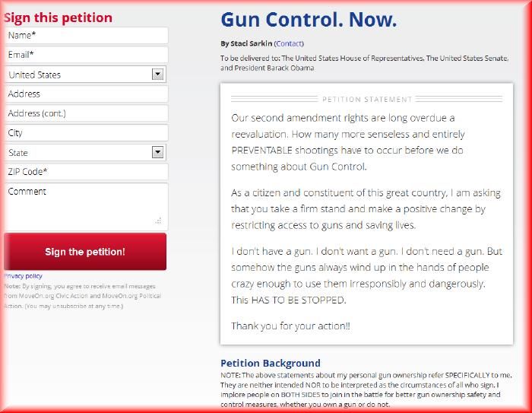Click the Contact link beside Staci Sarkin
This screenshot has height=413, width=532.
pyautogui.click(x=289, y=43)
